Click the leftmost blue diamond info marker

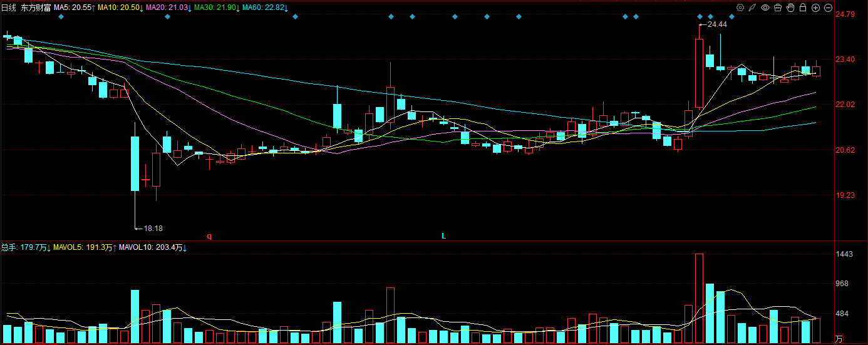tap(61, 17)
